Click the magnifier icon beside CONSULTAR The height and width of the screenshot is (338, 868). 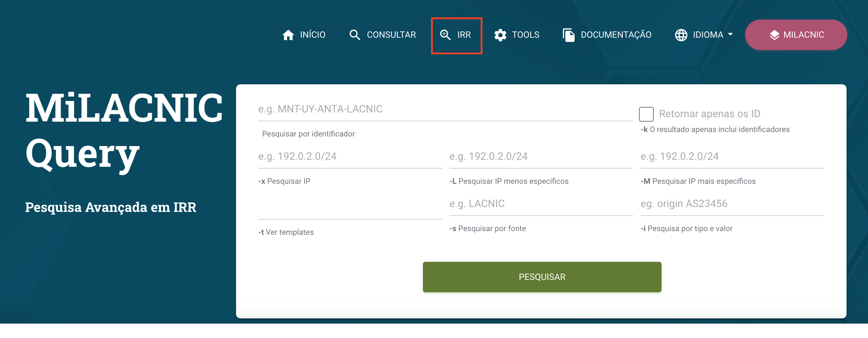354,35
